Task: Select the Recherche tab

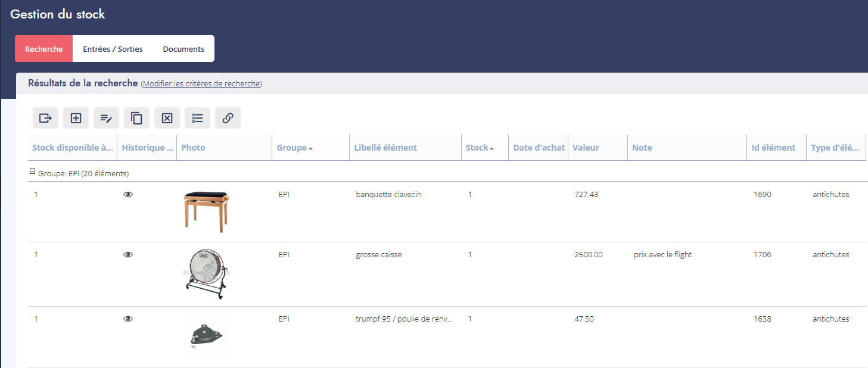Action: point(43,49)
